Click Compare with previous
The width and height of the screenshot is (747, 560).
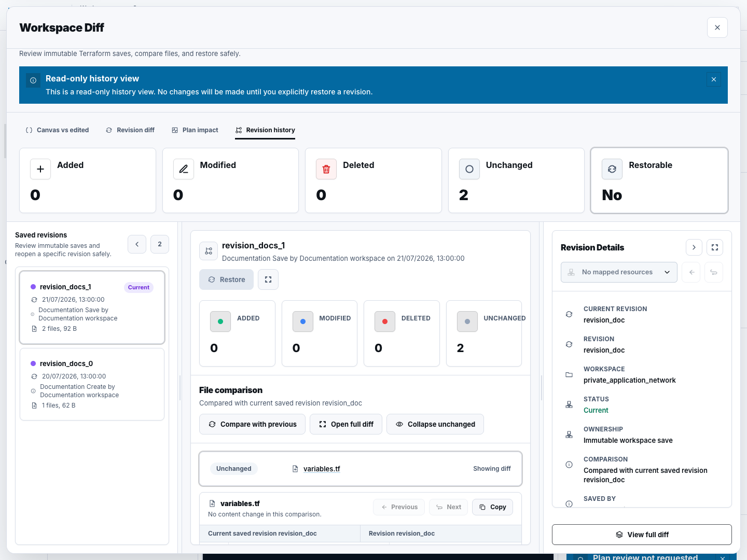pyautogui.click(x=252, y=424)
